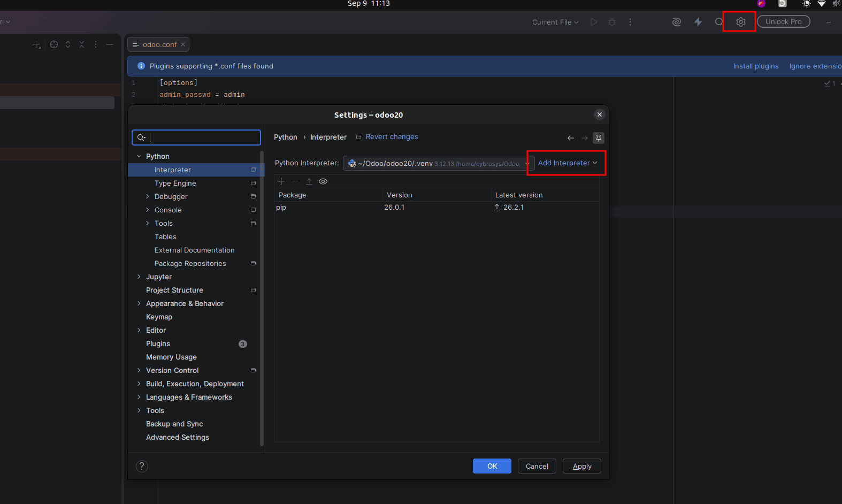This screenshot has width=842, height=504.
Task: Open the help question mark button
Action: click(142, 466)
